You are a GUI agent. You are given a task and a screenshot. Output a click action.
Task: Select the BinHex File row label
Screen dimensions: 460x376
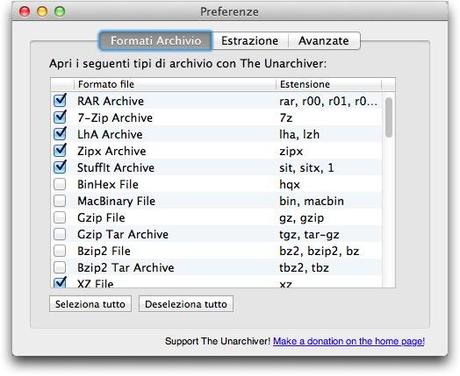click(x=108, y=184)
